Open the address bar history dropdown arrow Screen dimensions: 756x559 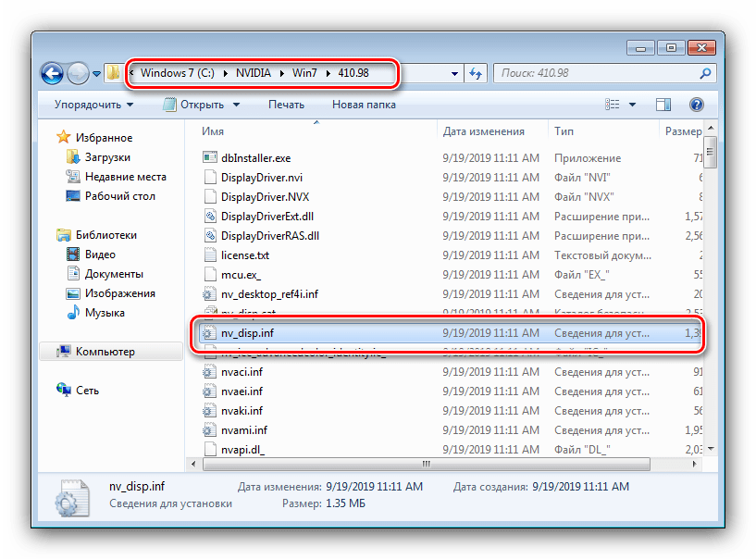(454, 73)
